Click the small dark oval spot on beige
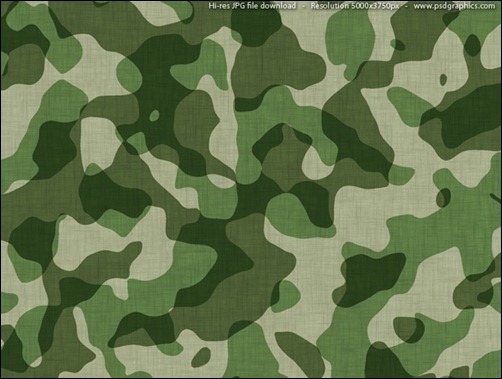 (443, 79)
